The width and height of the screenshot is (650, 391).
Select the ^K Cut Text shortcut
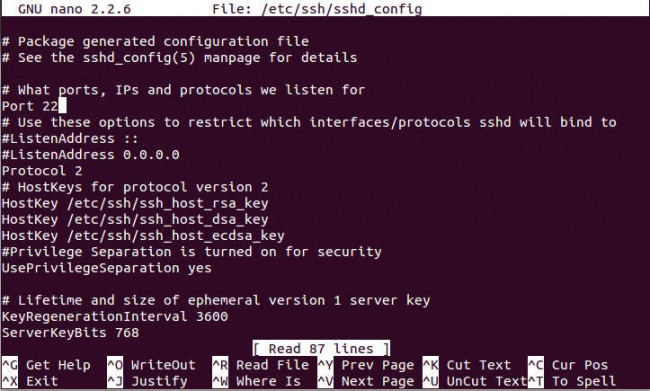click(467, 365)
